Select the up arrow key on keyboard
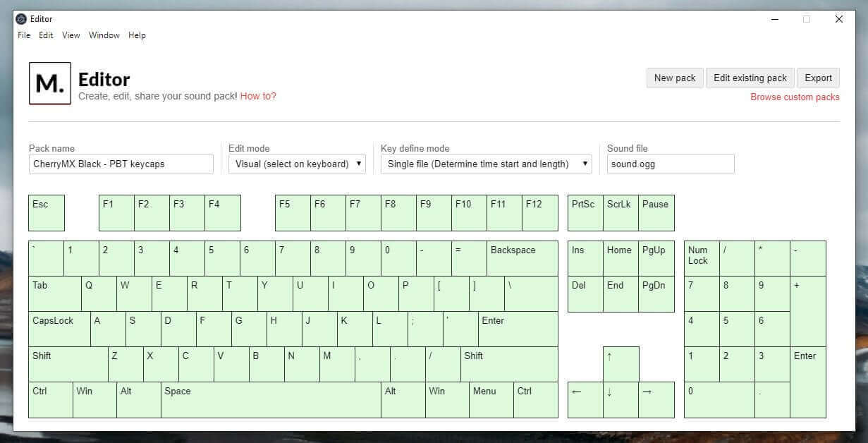This screenshot has width=868, height=443. coord(621,364)
